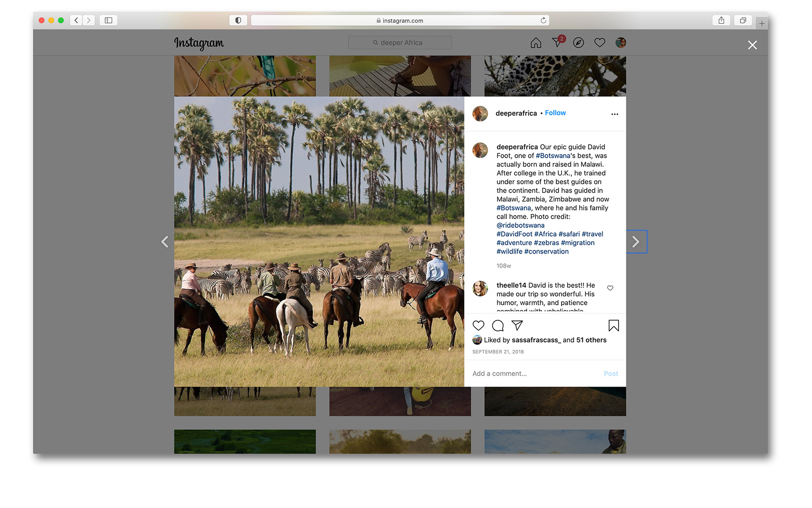Click the zebra horseback riders photo

319,241
